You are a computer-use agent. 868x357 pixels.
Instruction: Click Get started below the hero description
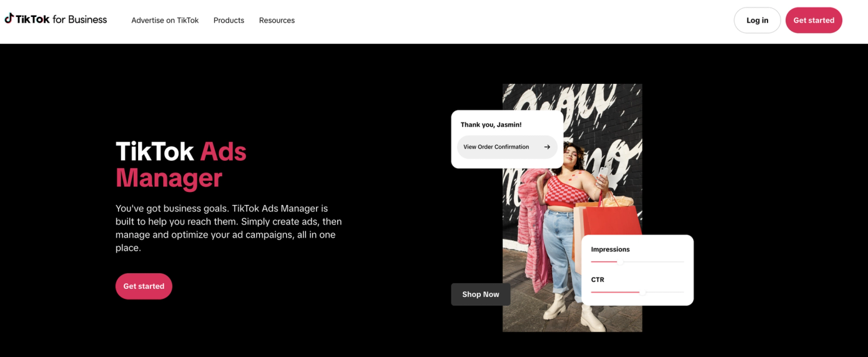144,286
